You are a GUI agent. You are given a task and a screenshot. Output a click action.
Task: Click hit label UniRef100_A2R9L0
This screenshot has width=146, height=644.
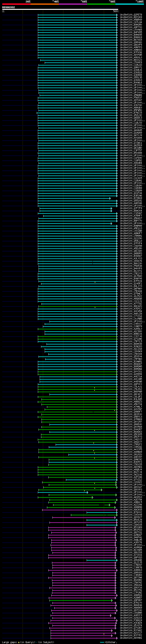click(131, 329)
